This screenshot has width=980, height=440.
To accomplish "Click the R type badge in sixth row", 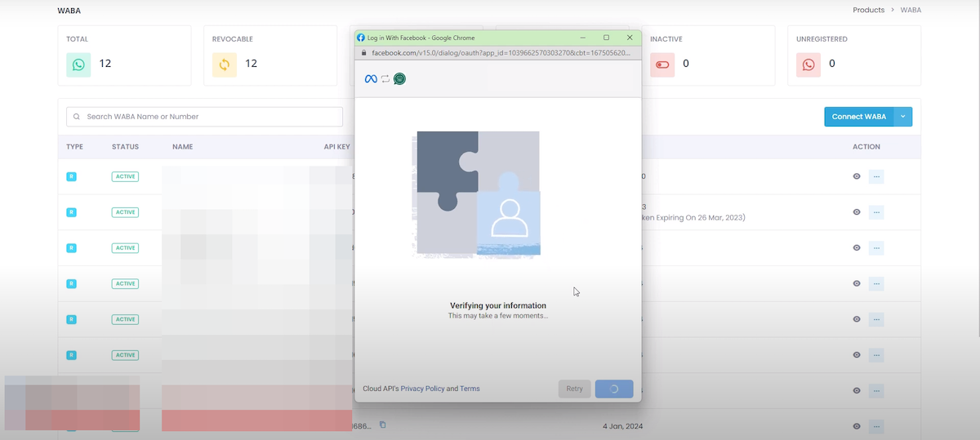I will 71,355.
